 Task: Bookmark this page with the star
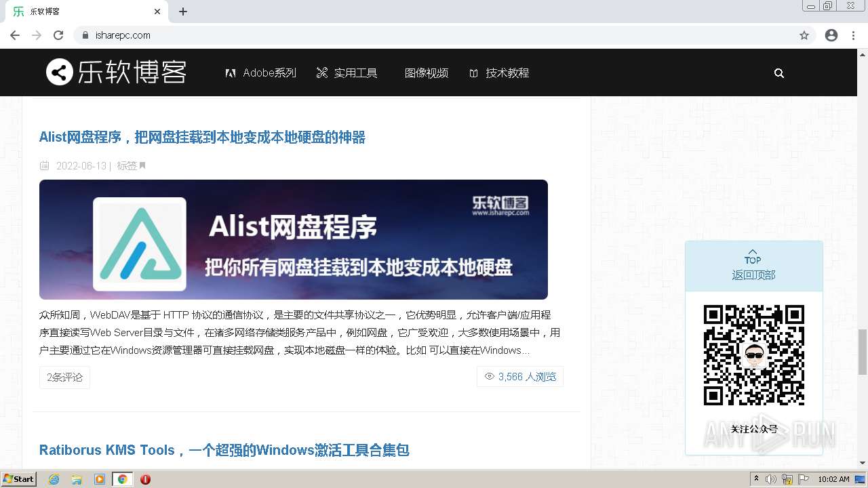pos(804,35)
